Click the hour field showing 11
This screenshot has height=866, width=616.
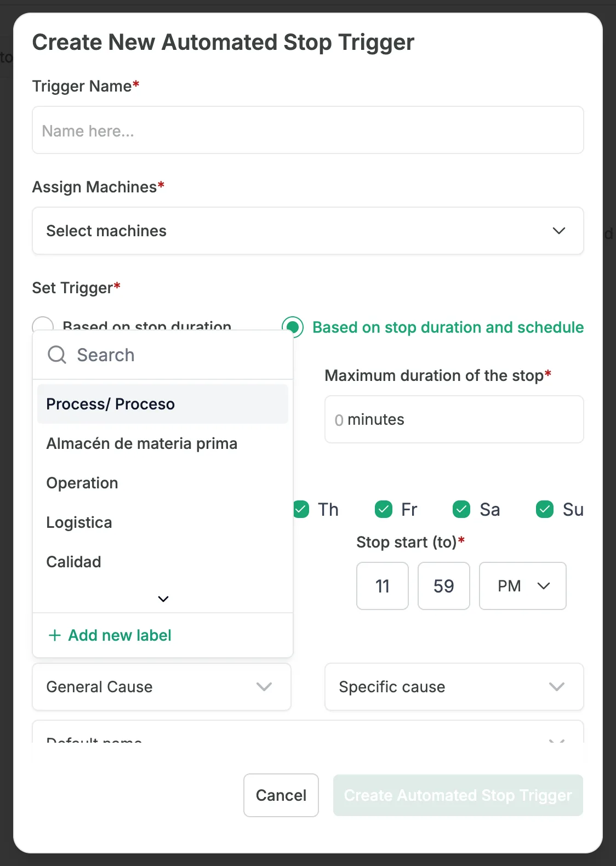tap(383, 586)
